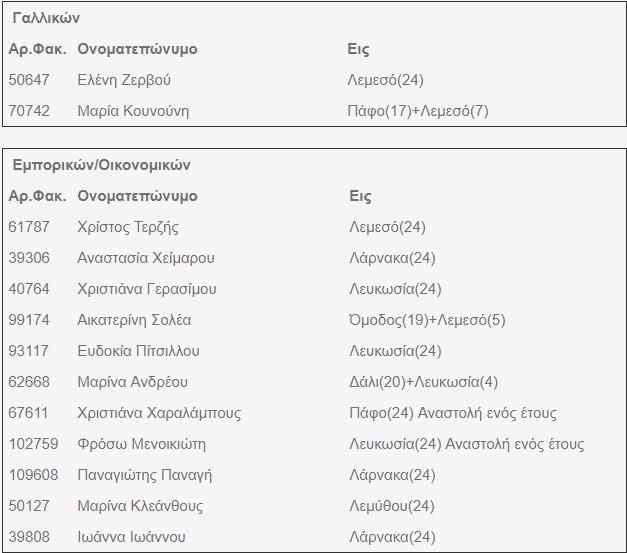
Task: Select the name Αναστασία Χείμαρου
Action: click(x=146, y=258)
